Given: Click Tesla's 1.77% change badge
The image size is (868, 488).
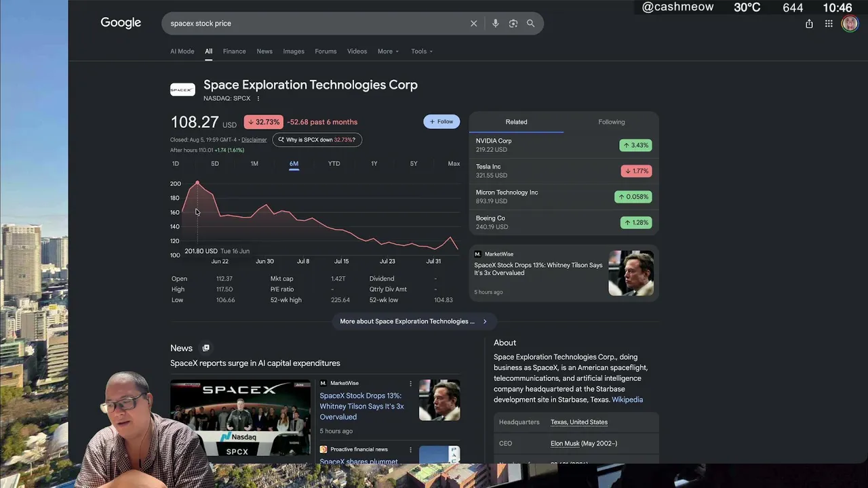Looking at the screenshot, I should pos(635,171).
